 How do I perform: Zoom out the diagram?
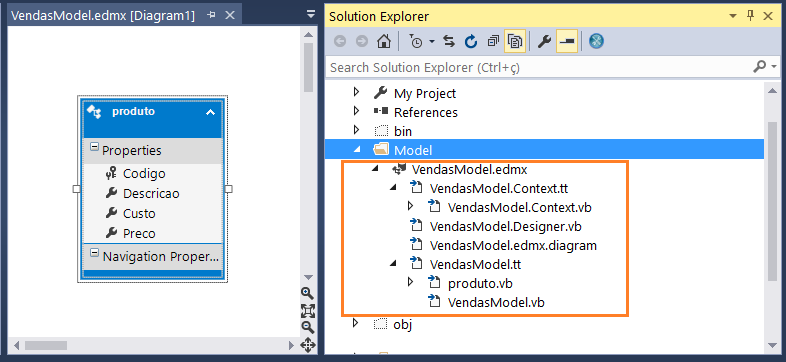click(x=307, y=327)
